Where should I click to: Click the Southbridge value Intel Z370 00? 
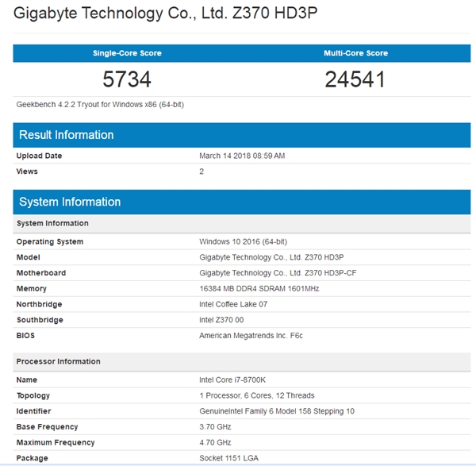tap(225, 320)
